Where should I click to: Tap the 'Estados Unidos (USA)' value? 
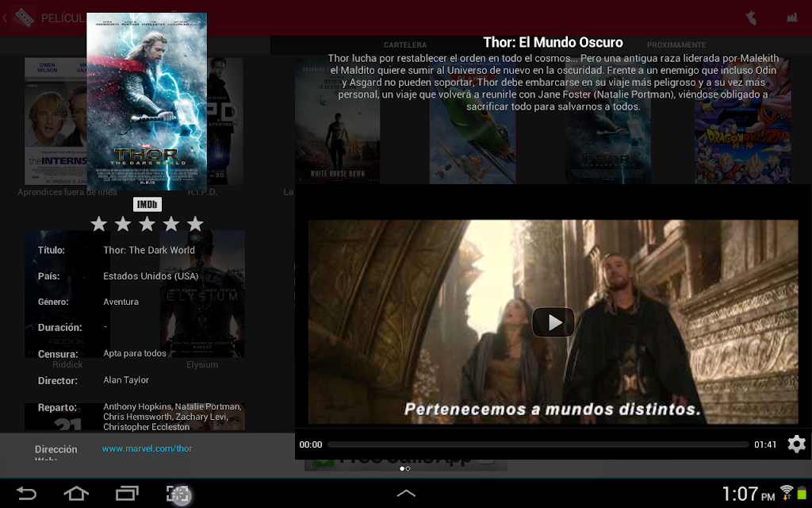pyautogui.click(x=151, y=275)
